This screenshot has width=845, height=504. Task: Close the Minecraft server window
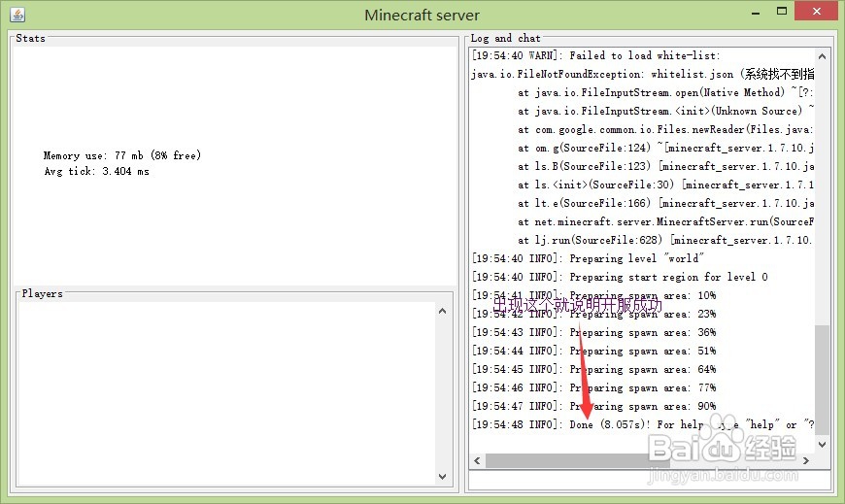(x=817, y=12)
